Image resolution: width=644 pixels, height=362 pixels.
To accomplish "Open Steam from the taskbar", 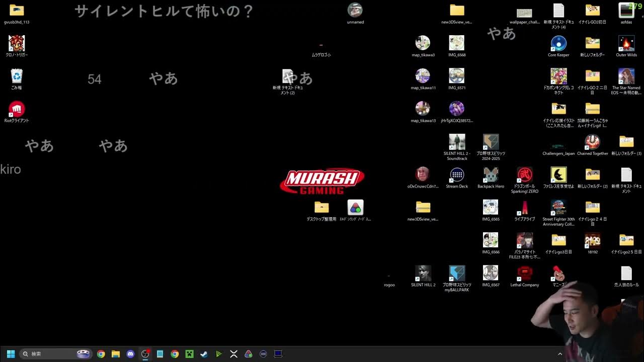I will point(204,354).
